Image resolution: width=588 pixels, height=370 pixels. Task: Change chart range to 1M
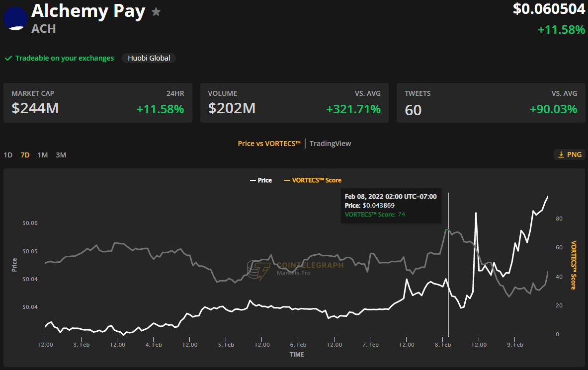(x=43, y=155)
